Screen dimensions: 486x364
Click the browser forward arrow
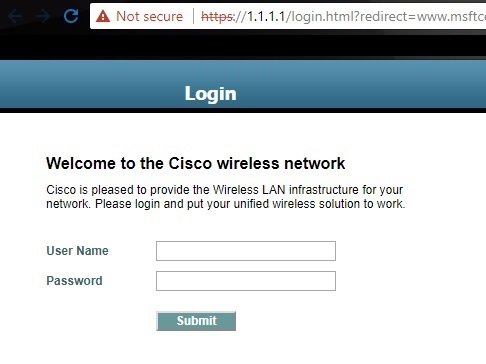tap(43, 16)
